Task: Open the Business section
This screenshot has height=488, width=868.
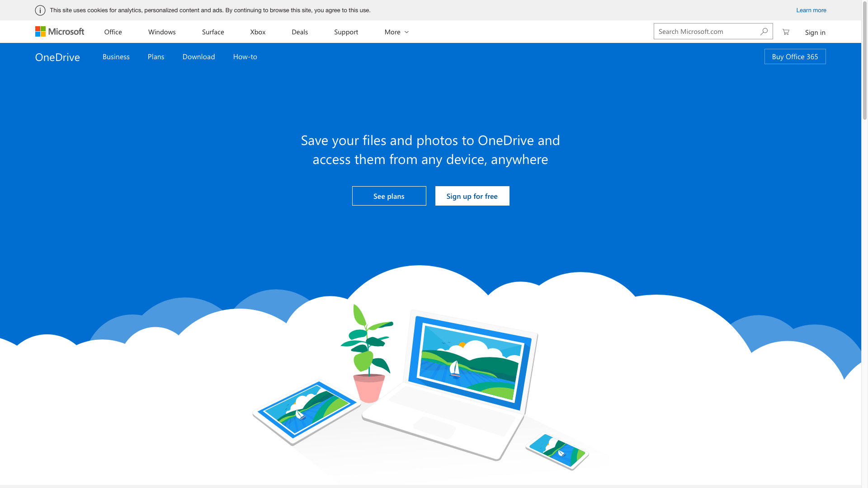Action: pyautogui.click(x=116, y=56)
